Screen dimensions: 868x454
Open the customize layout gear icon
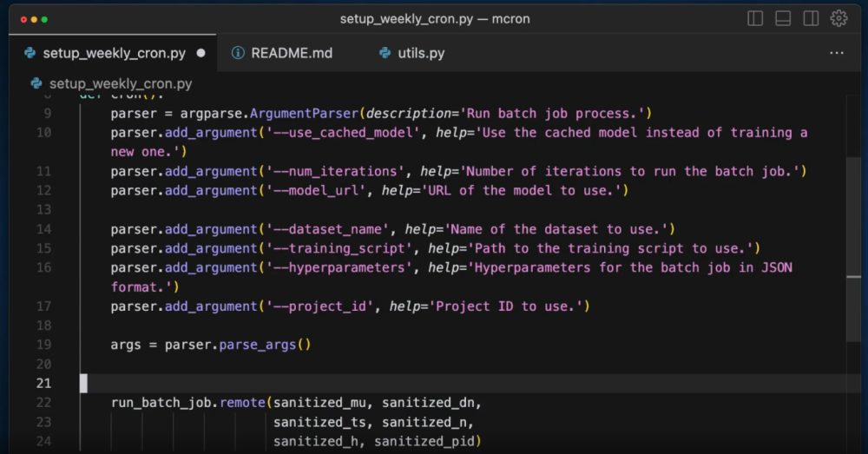[x=838, y=18]
